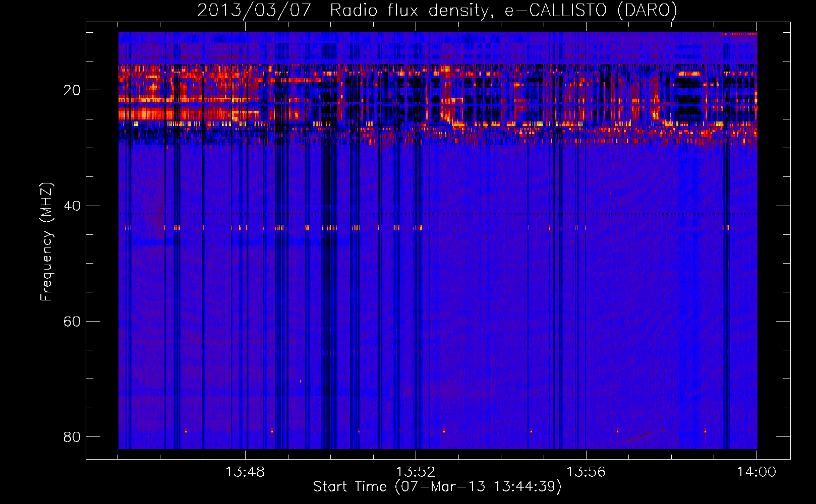Click the 80 frequency tick label
The width and height of the screenshot is (816, 504).
point(72,437)
